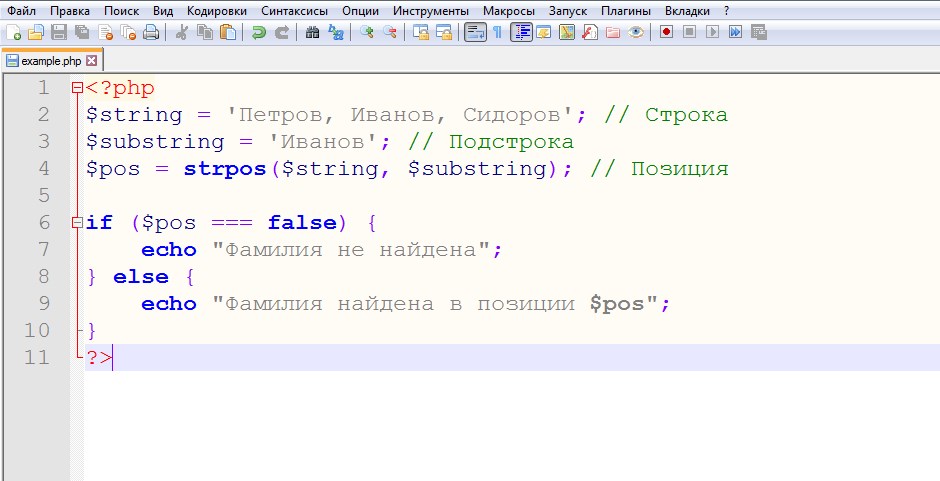The width and height of the screenshot is (940, 481).
Task: Toggle indent guide display button
Action: tap(521, 32)
